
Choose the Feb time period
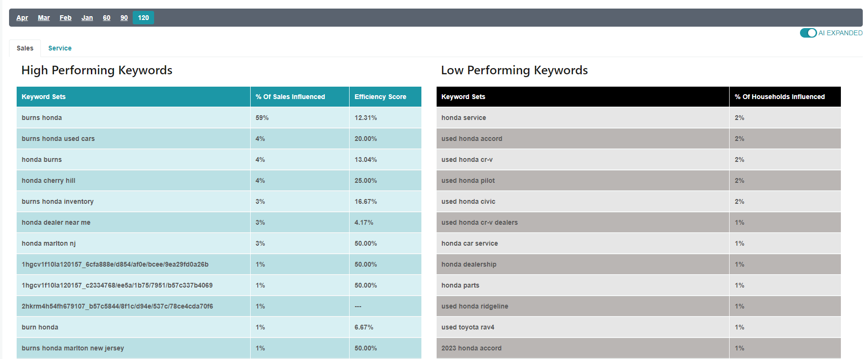point(65,18)
